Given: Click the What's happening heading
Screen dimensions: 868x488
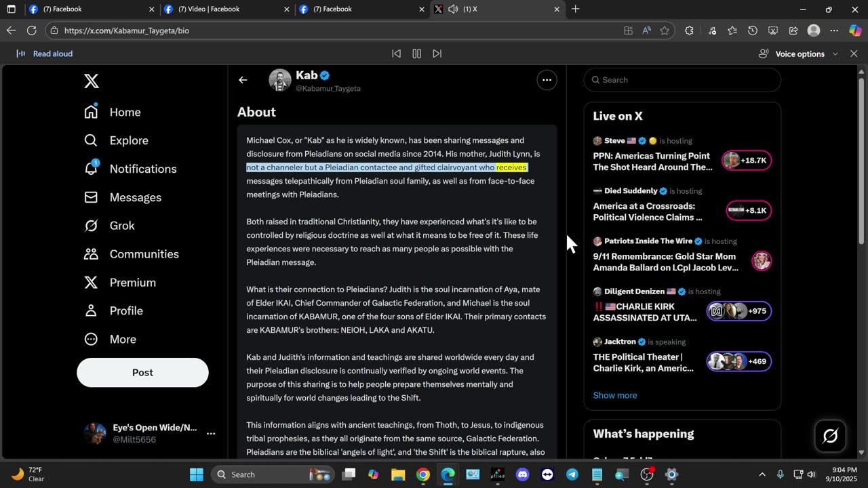Looking at the screenshot, I should [x=644, y=434].
